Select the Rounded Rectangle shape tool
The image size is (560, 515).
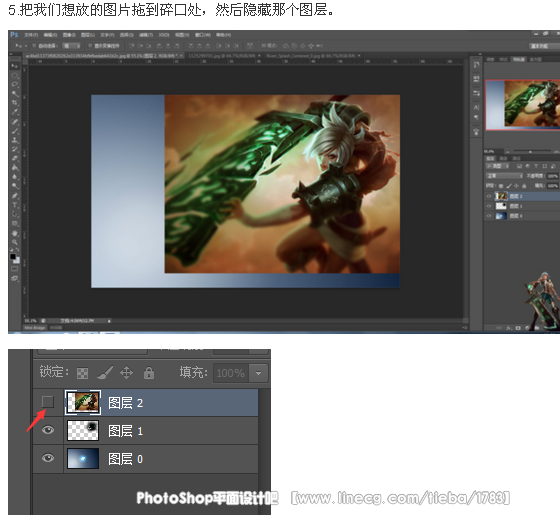14,224
